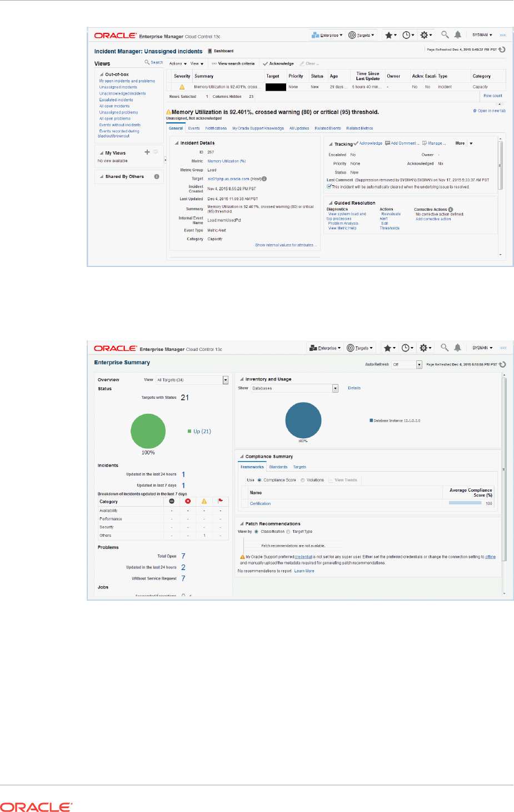The width and height of the screenshot is (514, 812).
Task: Click info icon beside Shared By Others
Action: (x=157, y=177)
